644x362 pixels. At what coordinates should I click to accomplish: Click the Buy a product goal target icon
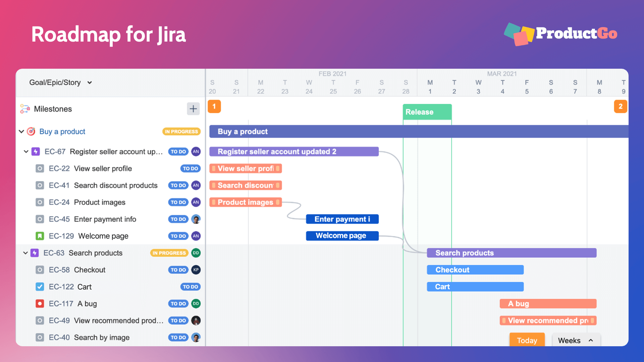[31, 131]
